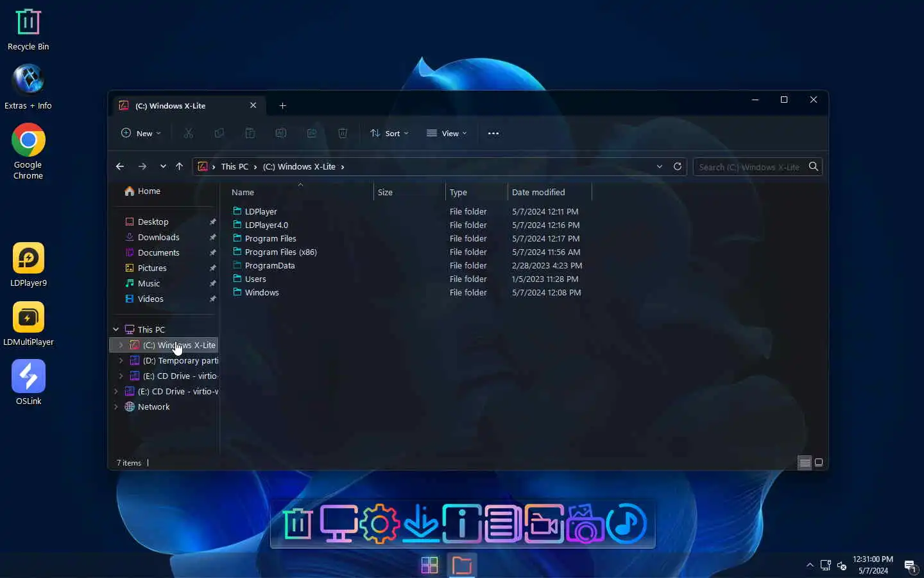Open the Sort dropdown menu
Screen dimensions: 924x578
coord(389,133)
